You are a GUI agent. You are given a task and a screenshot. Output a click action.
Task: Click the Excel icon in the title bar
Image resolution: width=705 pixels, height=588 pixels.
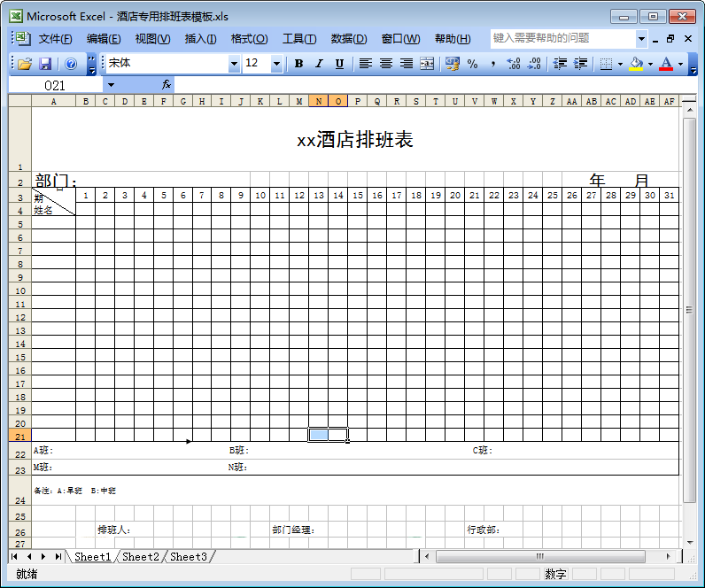point(16,16)
